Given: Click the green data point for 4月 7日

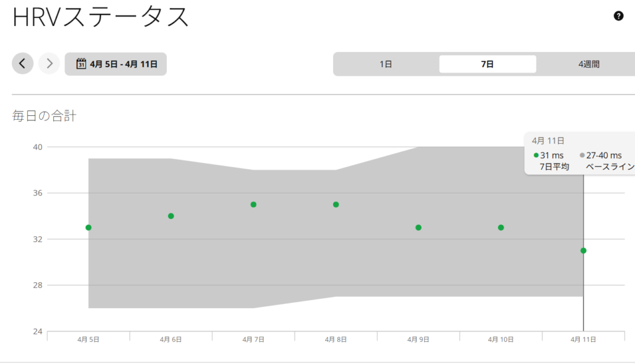Looking at the screenshot, I should click(254, 205).
